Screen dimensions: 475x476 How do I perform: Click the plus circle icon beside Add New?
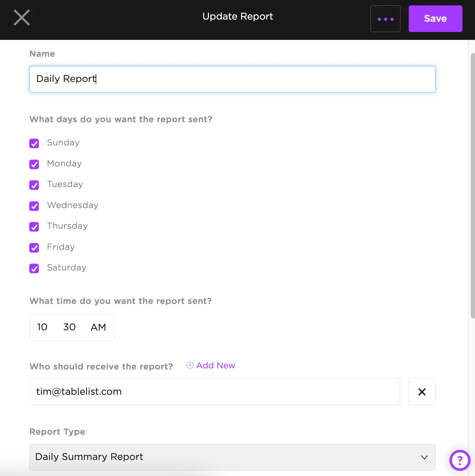click(x=190, y=366)
